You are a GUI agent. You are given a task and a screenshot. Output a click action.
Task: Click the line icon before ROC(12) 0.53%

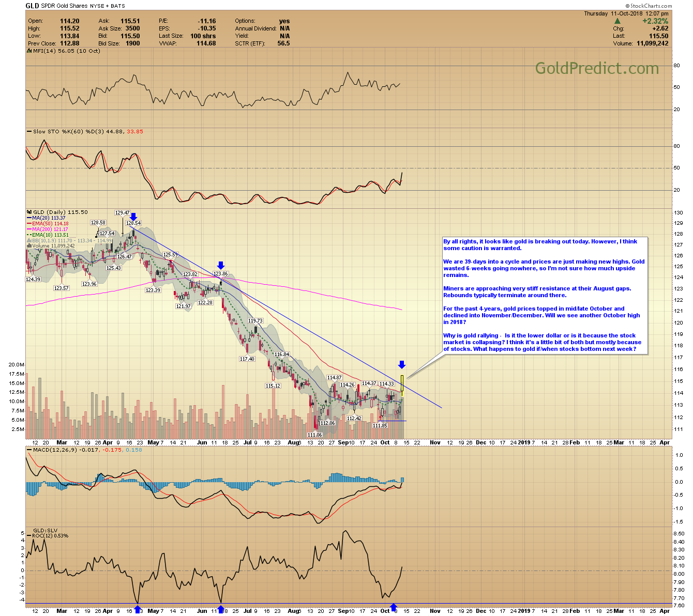tap(29, 536)
